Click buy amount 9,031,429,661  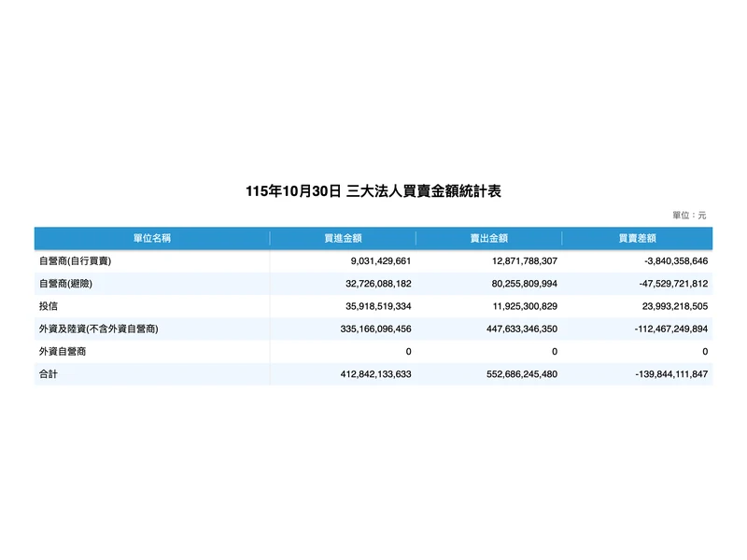pyautogui.click(x=381, y=261)
